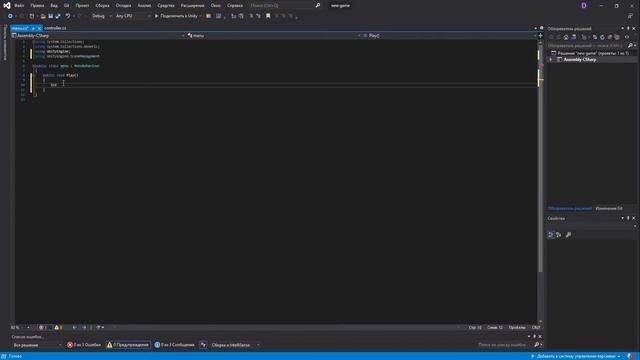Click Solution Explorer preview selected items icon
The width and height of the screenshot is (640, 360).
pos(627,37)
